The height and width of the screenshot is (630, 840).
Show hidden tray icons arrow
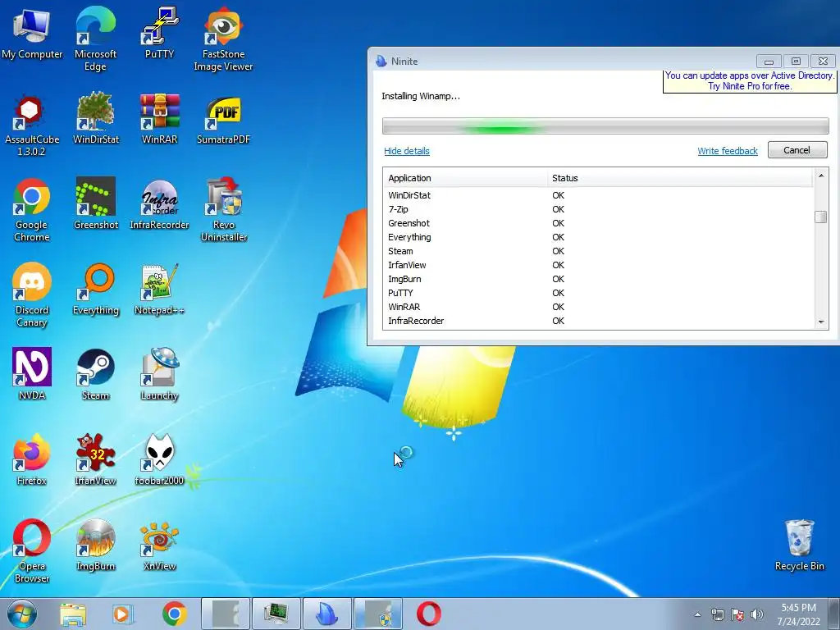(697, 614)
